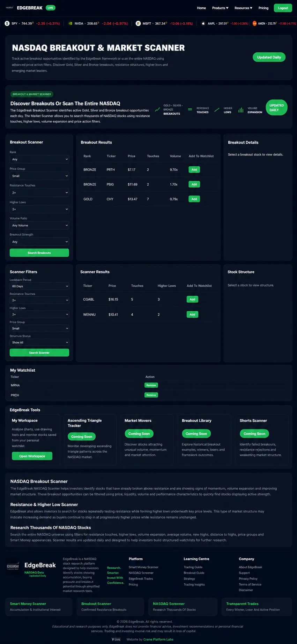Image resolution: width=297 pixels, height=644 pixels.
Task: Click the Higher Lows trend icon
Action: (x=217, y=109)
